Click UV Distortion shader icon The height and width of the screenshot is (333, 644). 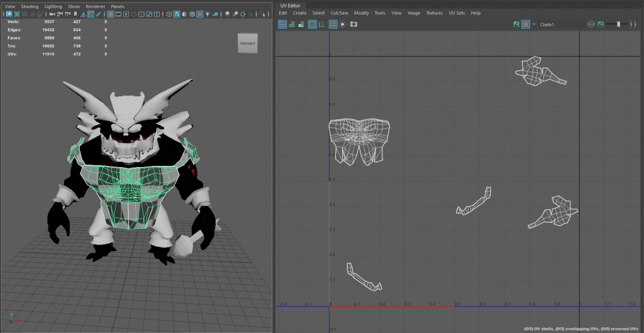301,25
